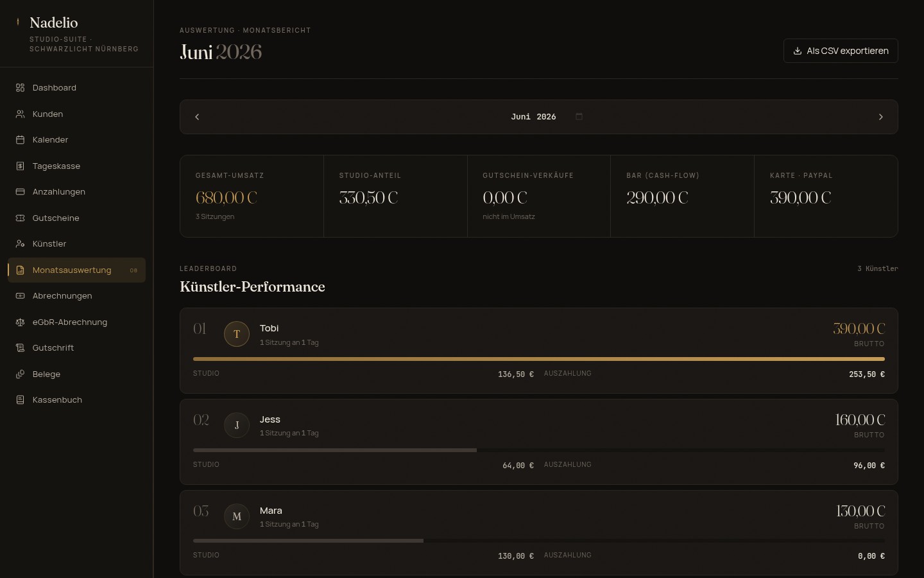
Task: Click Tobi's gold performance bar
Action: [x=539, y=359]
